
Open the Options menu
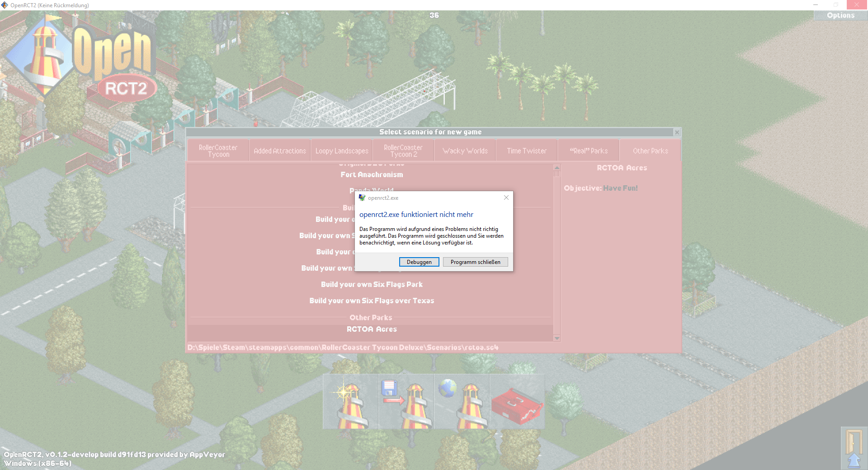(x=840, y=15)
